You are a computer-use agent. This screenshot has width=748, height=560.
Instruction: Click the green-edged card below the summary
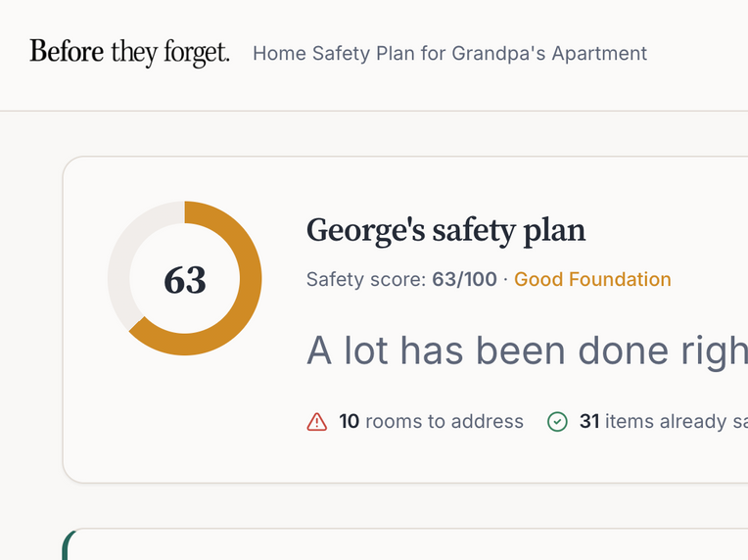click(x=392, y=544)
